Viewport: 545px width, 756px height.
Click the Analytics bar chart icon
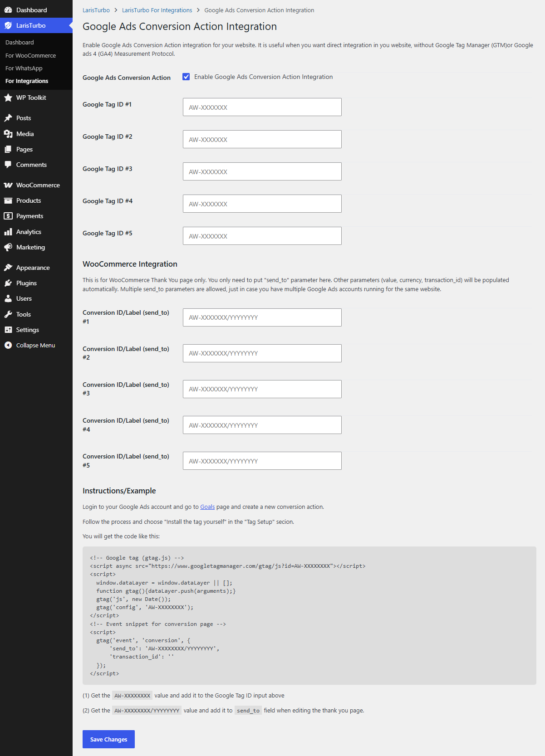[8, 232]
